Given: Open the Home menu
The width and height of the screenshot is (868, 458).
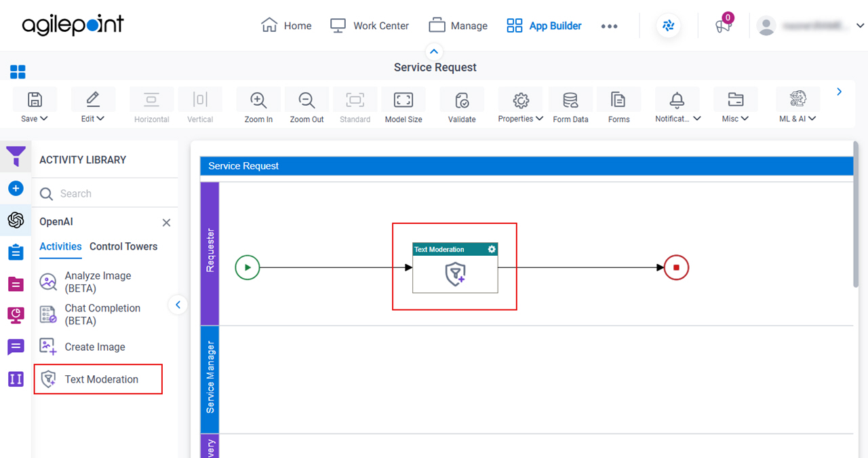Looking at the screenshot, I should pyautogui.click(x=286, y=26).
